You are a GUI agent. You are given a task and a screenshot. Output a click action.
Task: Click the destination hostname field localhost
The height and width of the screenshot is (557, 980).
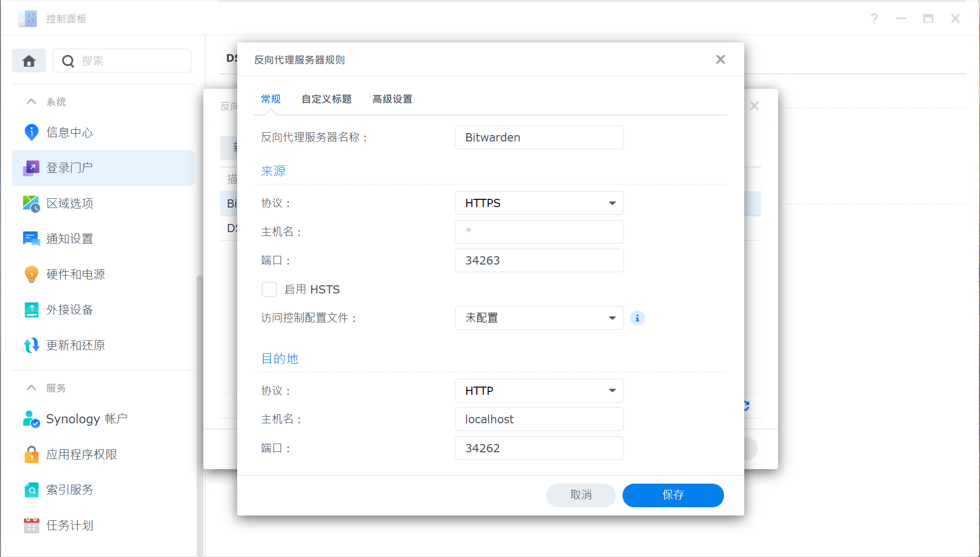point(540,419)
